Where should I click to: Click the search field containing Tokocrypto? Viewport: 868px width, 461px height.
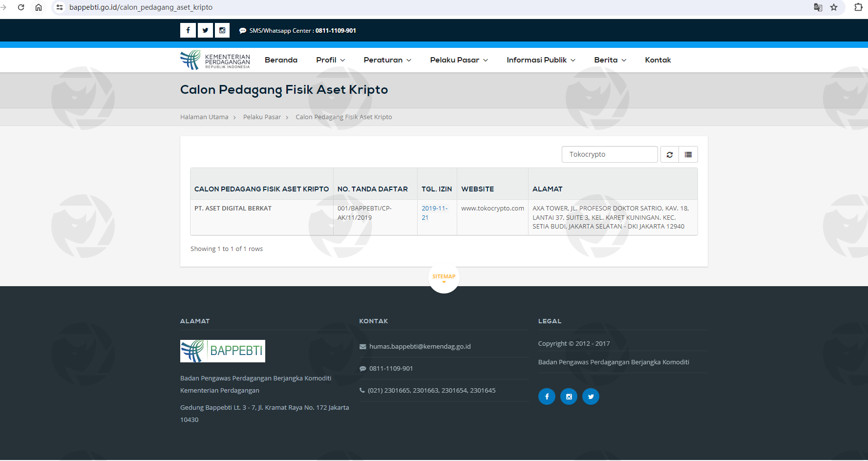coord(609,154)
